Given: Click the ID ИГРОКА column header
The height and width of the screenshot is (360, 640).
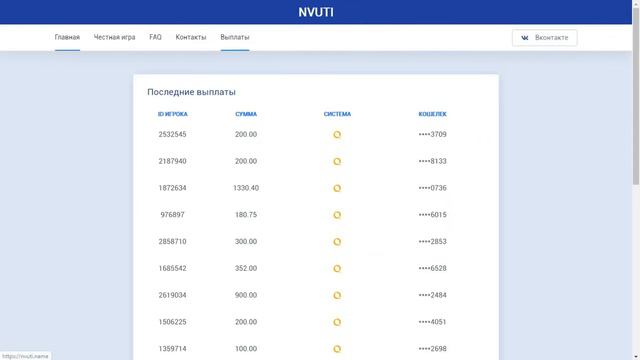Looking at the screenshot, I should point(173,114).
